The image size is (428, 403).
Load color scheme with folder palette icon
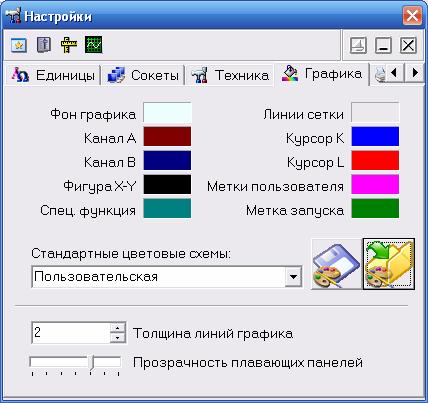pos(389,264)
